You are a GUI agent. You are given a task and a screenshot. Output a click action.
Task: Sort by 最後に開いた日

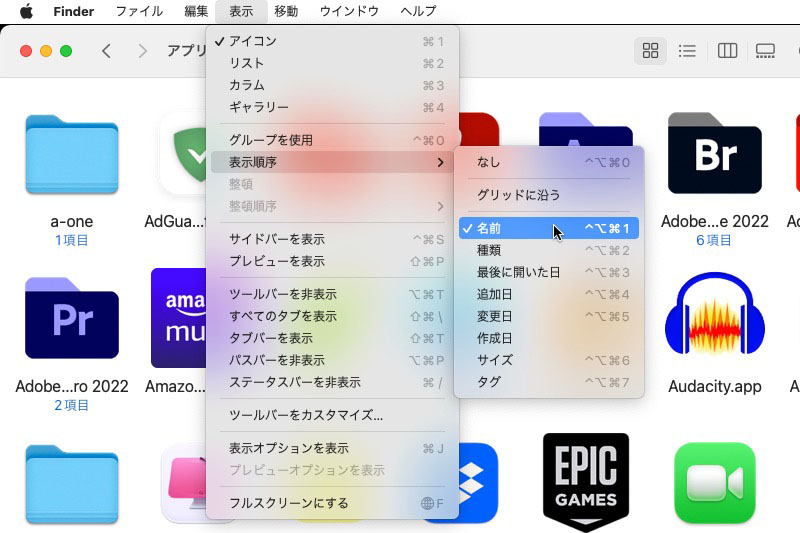[549, 272]
